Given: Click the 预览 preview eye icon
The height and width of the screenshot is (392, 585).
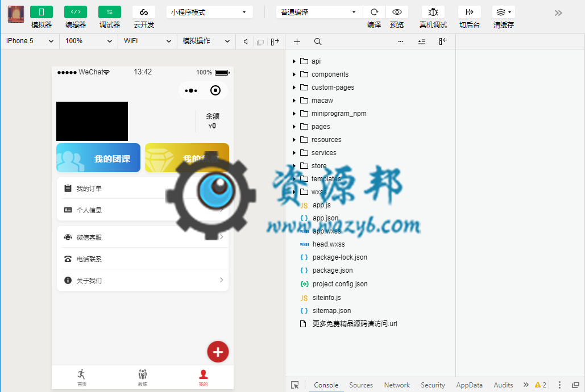Looking at the screenshot, I should point(397,12).
